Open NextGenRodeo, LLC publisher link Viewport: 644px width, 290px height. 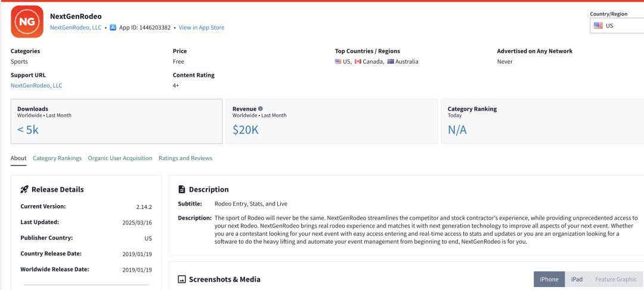[x=76, y=27]
